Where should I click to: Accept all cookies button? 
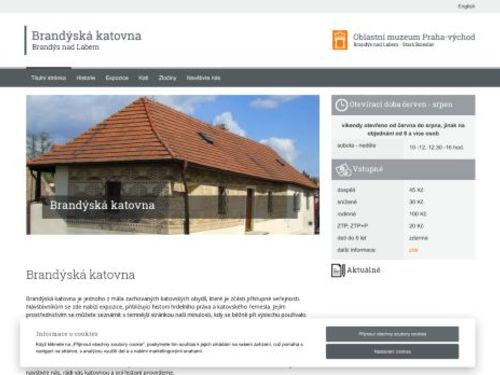pyautogui.click(x=392, y=334)
